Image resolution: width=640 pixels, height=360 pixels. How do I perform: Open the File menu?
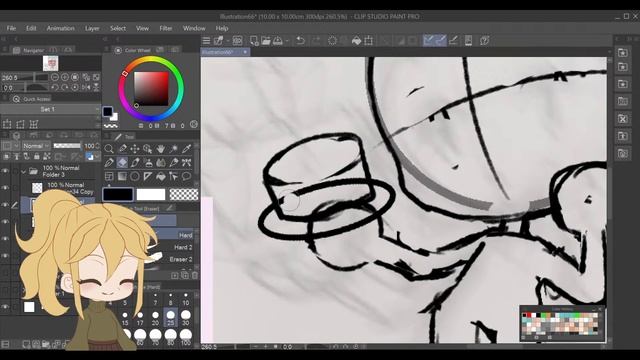(x=11, y=28)
